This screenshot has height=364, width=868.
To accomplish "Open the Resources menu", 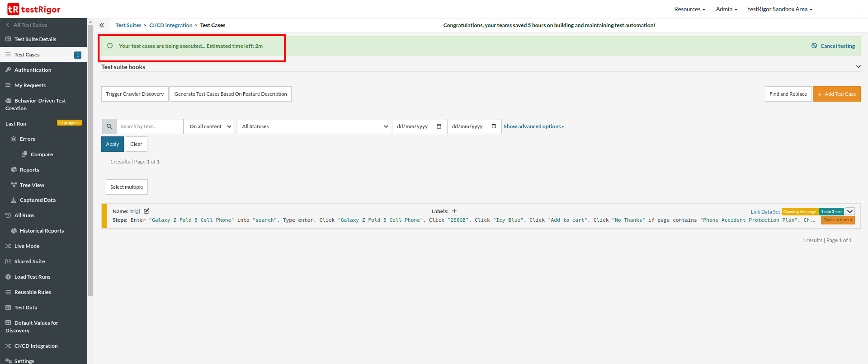I will click(689, 9).
